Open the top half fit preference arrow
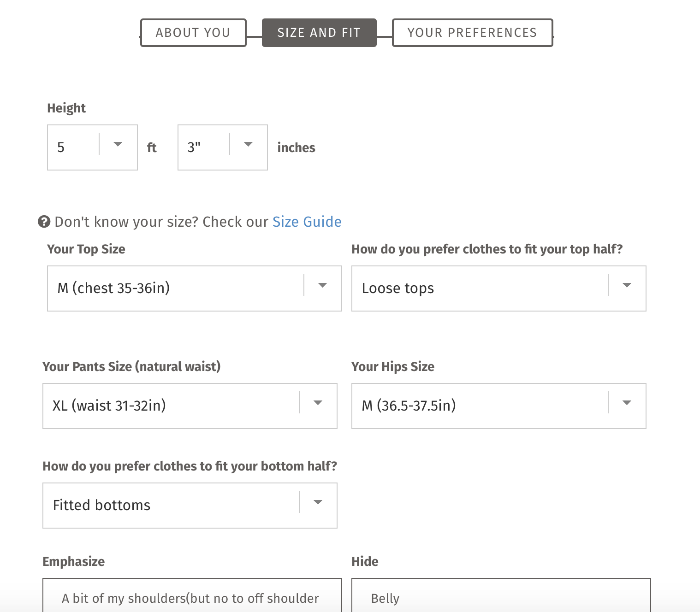Image resolution: width=700 pixels, height=612 pixels. [x=627, y=286]
